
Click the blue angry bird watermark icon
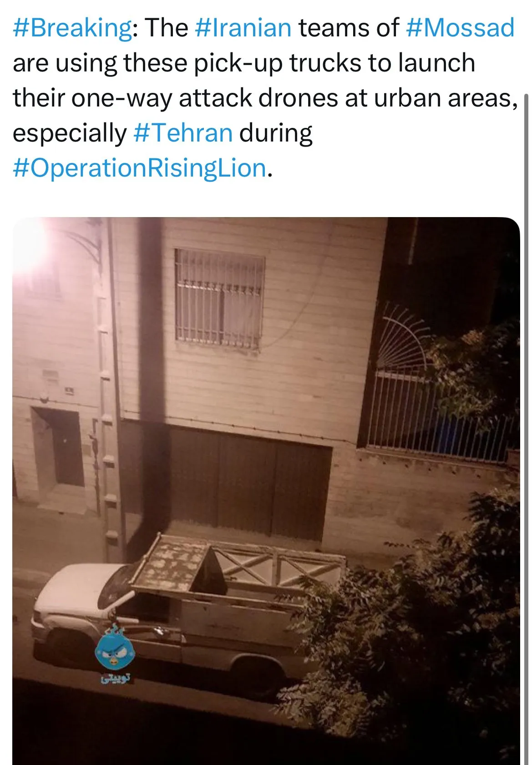[115, 651]
